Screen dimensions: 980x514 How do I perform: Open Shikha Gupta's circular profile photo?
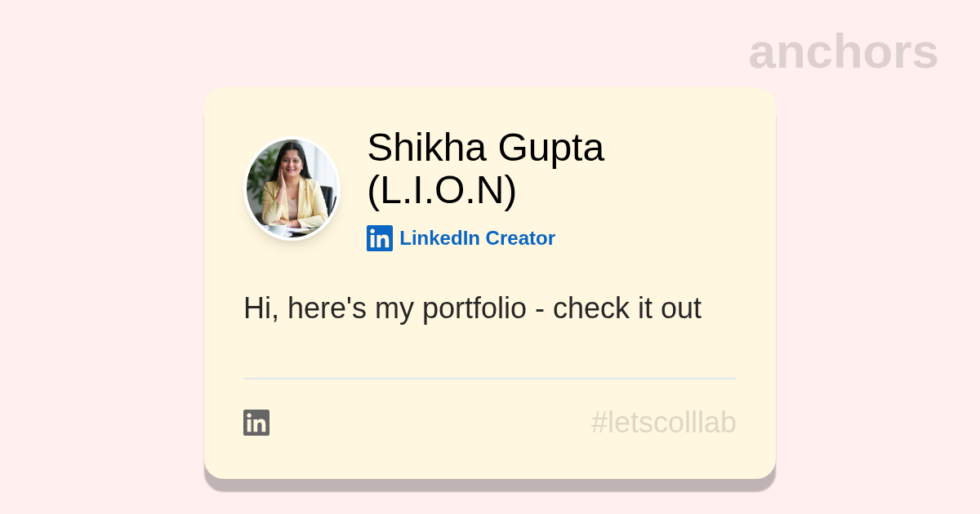click(292, 188)
